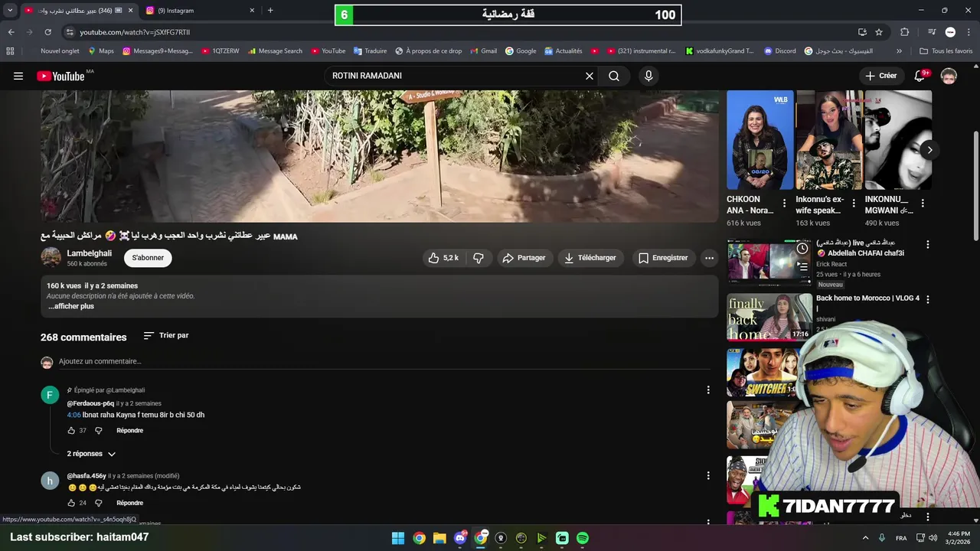Screen dimensions: 980x551
Task: Like the @Ferdaous-p6q pinned comment
Action: (71, 431)
